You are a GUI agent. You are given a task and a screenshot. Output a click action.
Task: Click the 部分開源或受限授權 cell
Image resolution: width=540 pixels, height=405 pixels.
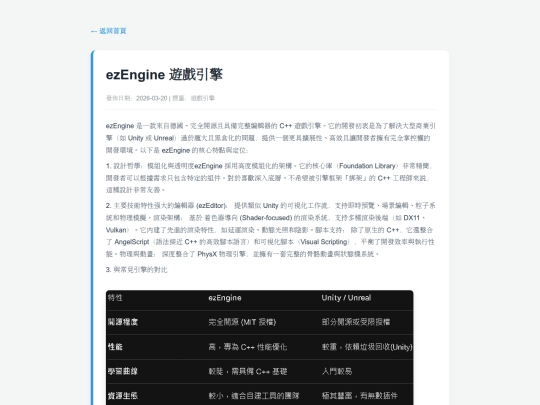click(x=356, y=322)
